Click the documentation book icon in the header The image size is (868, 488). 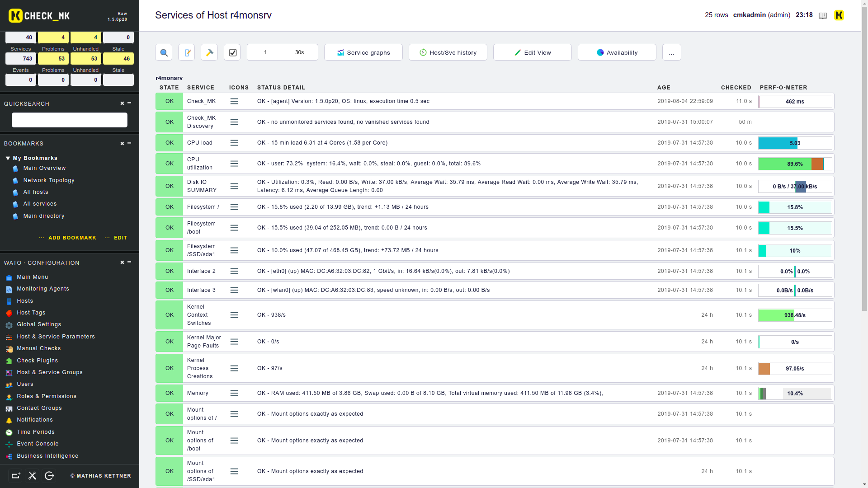click(x=823, y=15)
